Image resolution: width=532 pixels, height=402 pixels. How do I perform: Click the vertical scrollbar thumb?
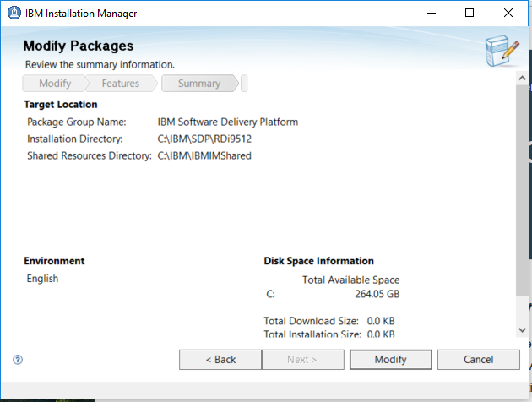(522, 190)
